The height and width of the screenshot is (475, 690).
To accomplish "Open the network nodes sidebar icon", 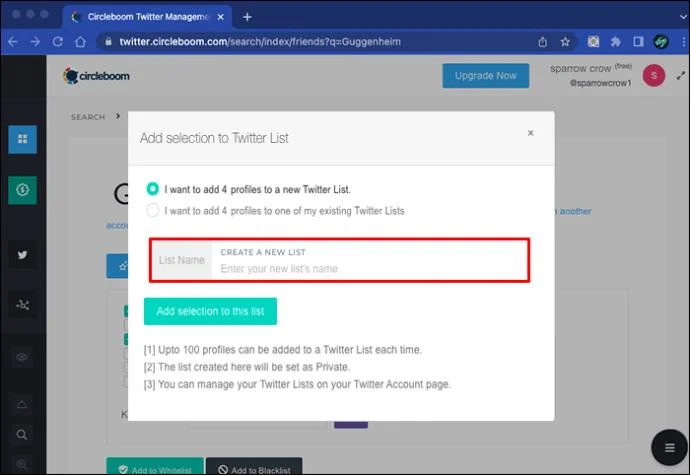I will (x=22, y=305).
